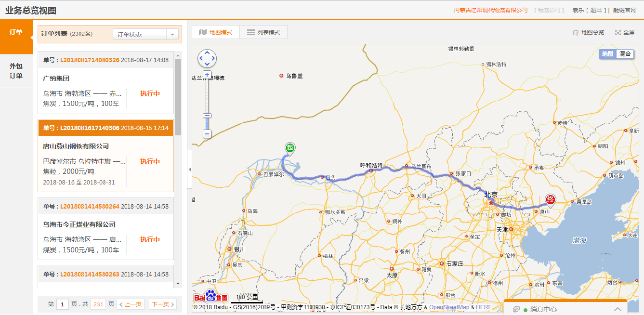This screenshot has height=315, width=644.
Task: Click the map overview icon
Action: [x=576, y=33]
